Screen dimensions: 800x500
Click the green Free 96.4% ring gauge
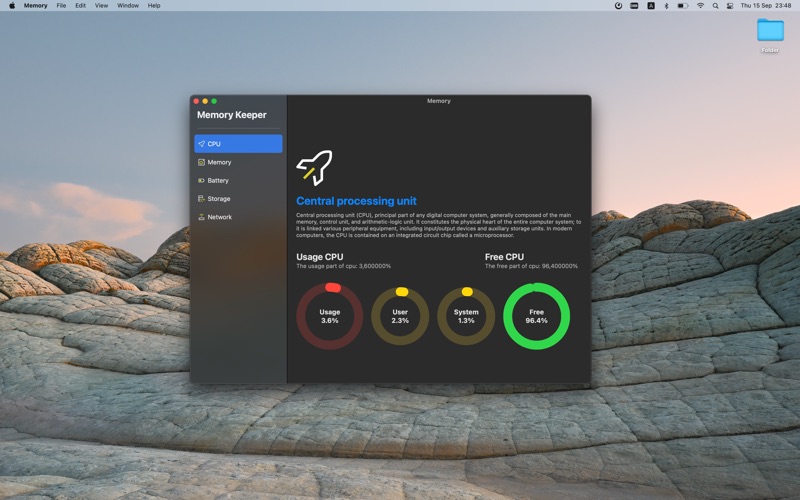coord(536,316)
